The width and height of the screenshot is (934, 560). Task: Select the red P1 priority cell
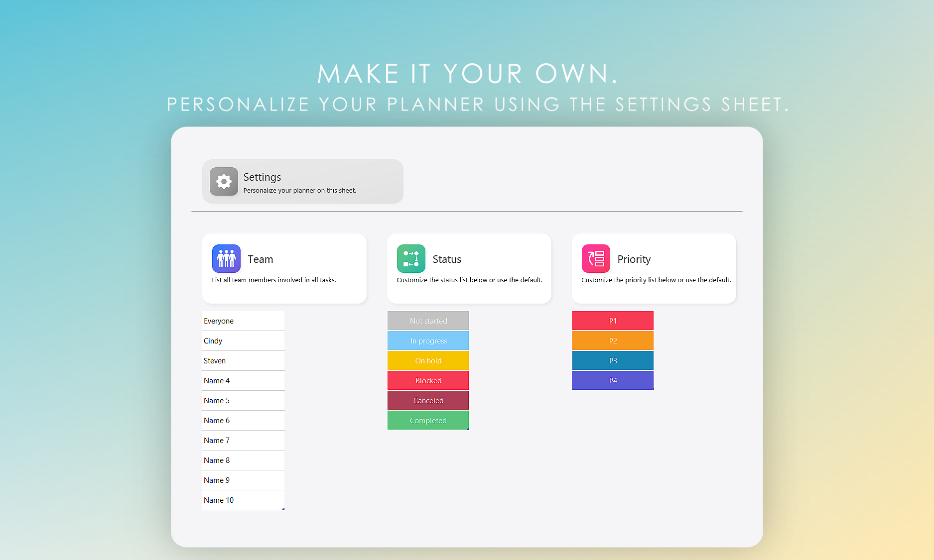[x=613, y=321]
